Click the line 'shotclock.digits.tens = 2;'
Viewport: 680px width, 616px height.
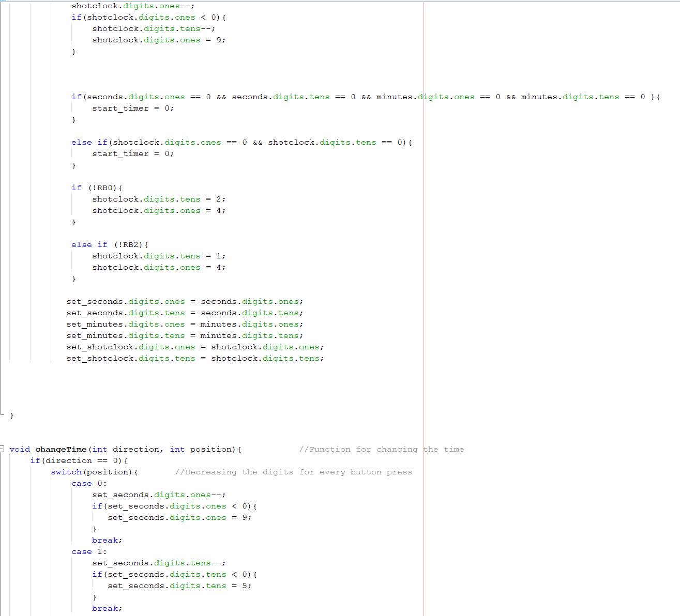(159, 199)
